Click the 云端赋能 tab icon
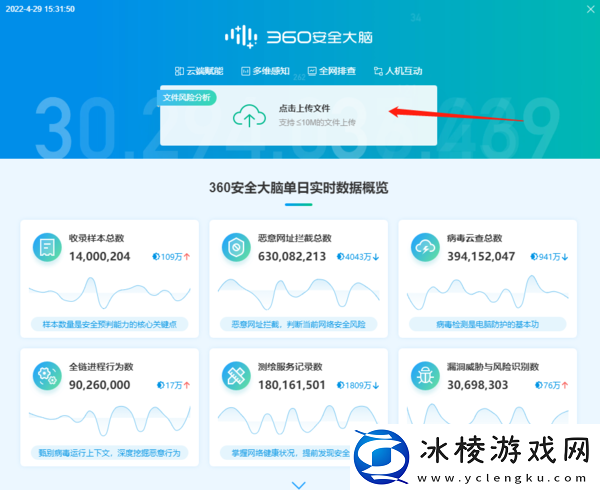Viewport: 600px width, 490px height. tap(179, 71)
